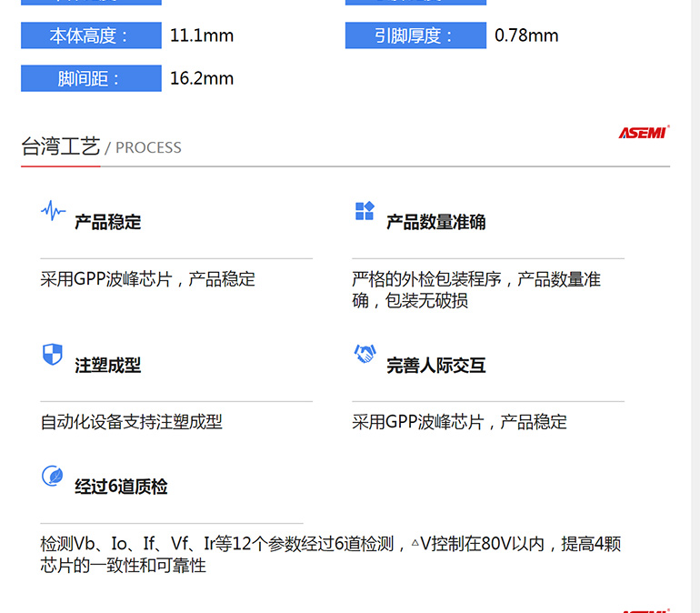Click the 经过6道质检 feature title

coord(121,487)
